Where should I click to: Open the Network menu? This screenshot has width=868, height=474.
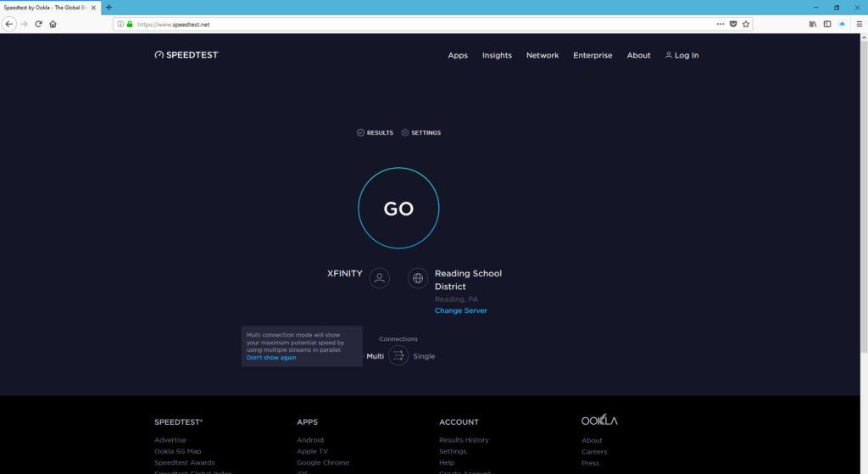click(542, 55)
